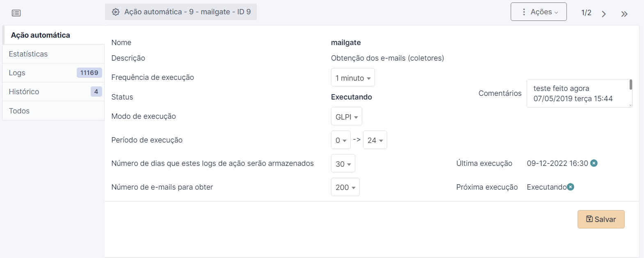Image resolution: width=644 pixels, height=258 pixels.
Task: Switch to the Estatísticas tab
Action: [x=28, y=54]
